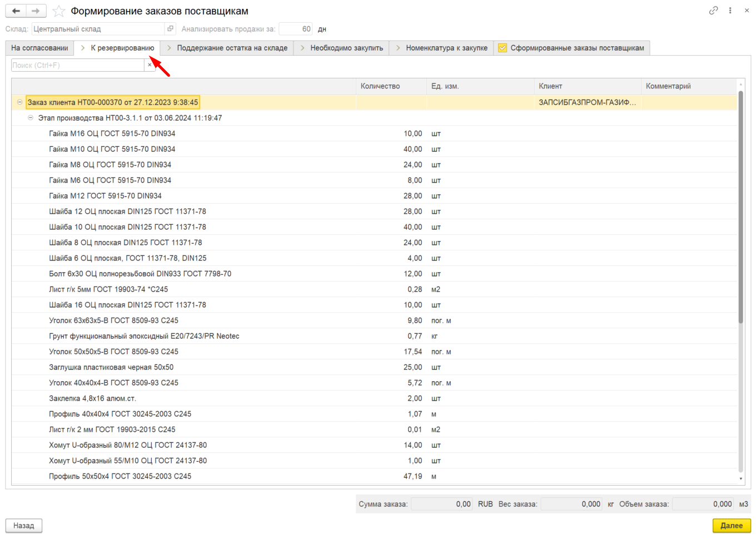Screen dimensions: 756x538
Task: Click the 'Клиент' column header
Action: (588, 86)
